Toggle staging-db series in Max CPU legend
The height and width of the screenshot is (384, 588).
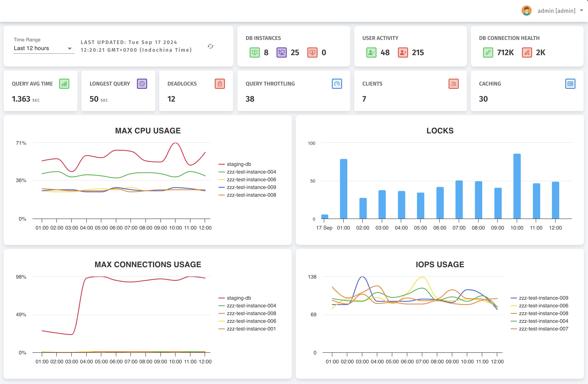(239, 164)
